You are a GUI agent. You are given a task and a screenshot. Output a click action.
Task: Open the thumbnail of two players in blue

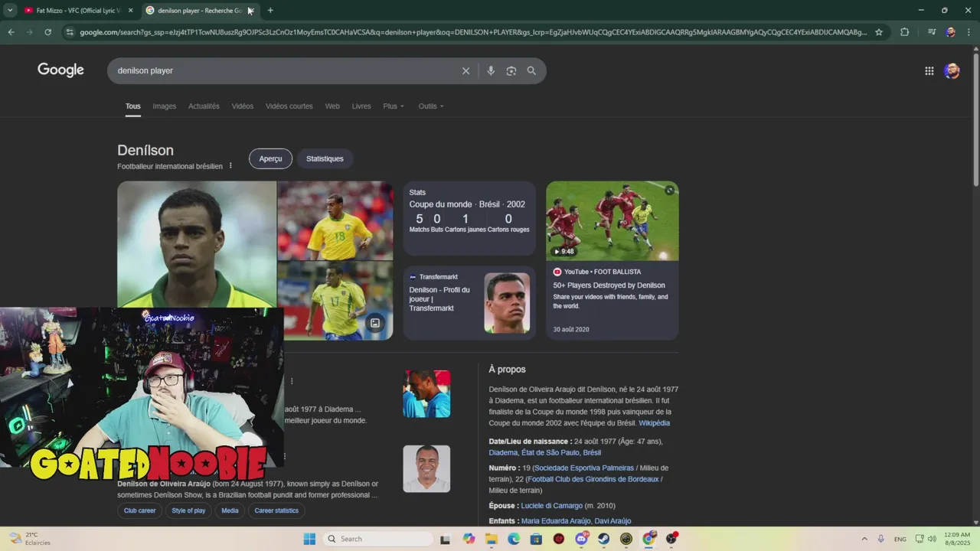[x=426, y=393]
